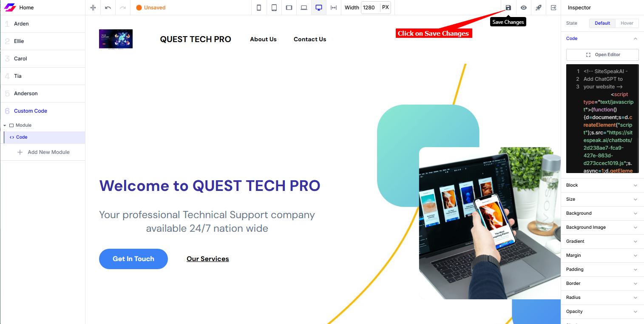Image resolution: width=644 pixels, height=324 pixels.
Task: Switch state to Hover
Action: [627, 23]
